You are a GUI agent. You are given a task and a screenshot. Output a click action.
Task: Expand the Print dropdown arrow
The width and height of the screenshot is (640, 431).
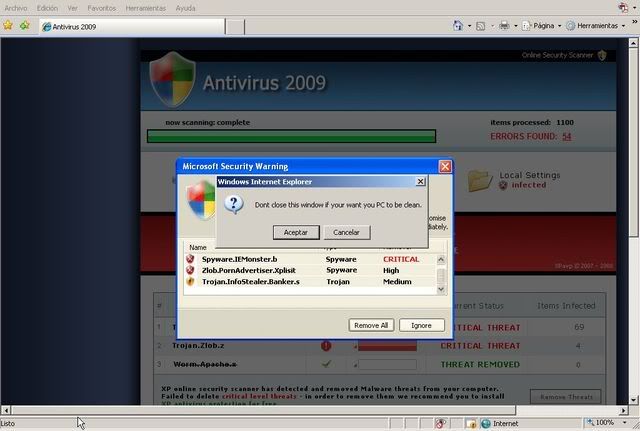[516, 26]
